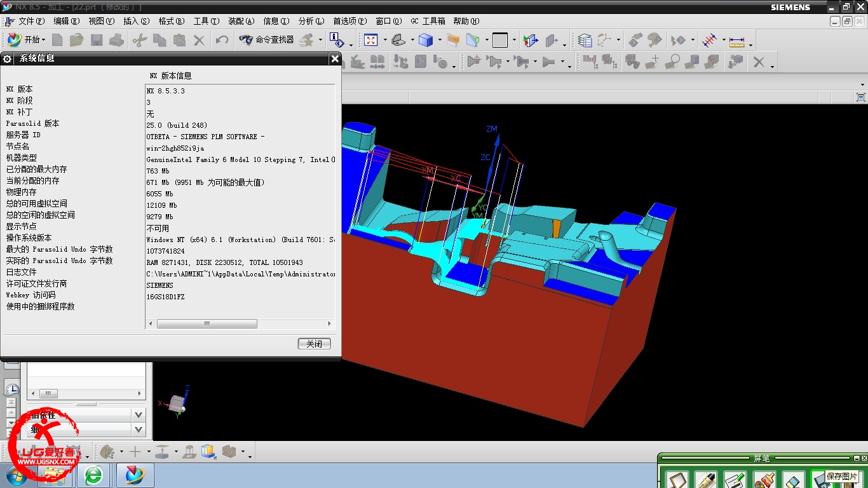This screenshot has height=488, width=868.
Task: Click the edit section orange icon
Action: (x=453, y=40)
